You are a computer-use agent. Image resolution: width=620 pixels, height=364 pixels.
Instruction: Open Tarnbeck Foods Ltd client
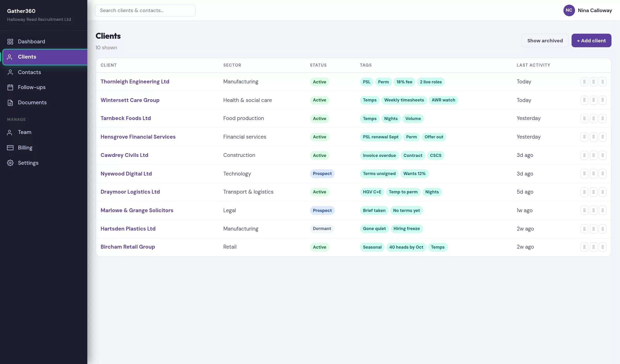126,118
